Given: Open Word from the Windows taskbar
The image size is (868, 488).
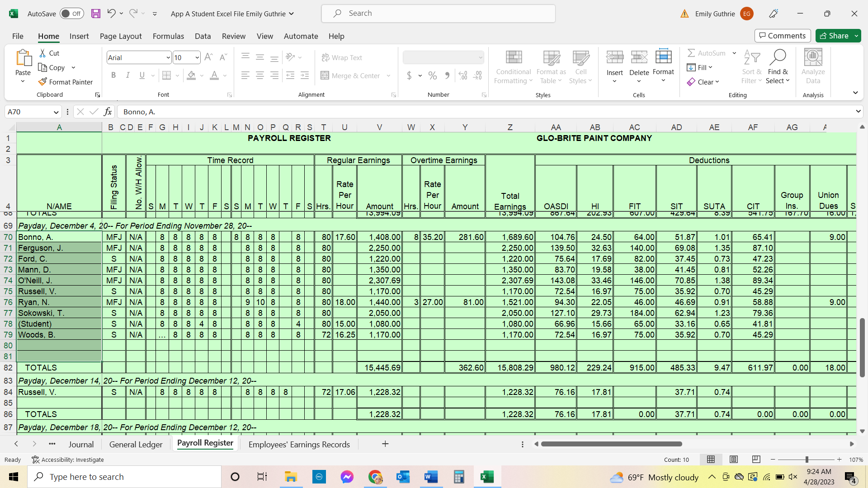Looking at the screenshot, I should pos(431,477).
